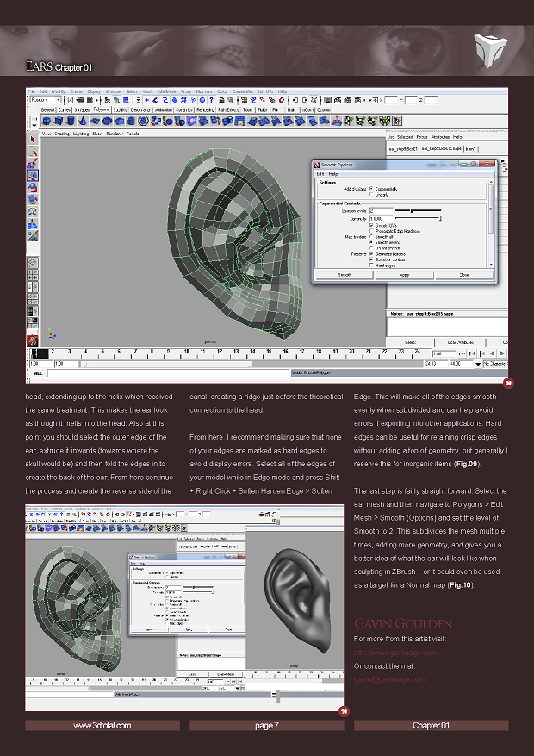The width and height of the screenshot is (534, 756).
Task: Click the polygon sphere shelf icon
Action: 45,121
